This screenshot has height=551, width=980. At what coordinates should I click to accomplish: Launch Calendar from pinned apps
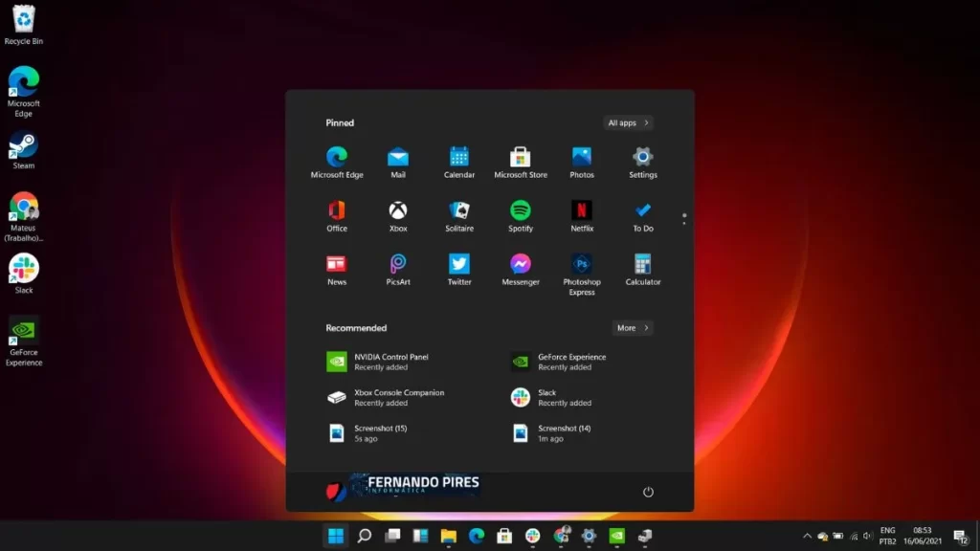(458, 163)
